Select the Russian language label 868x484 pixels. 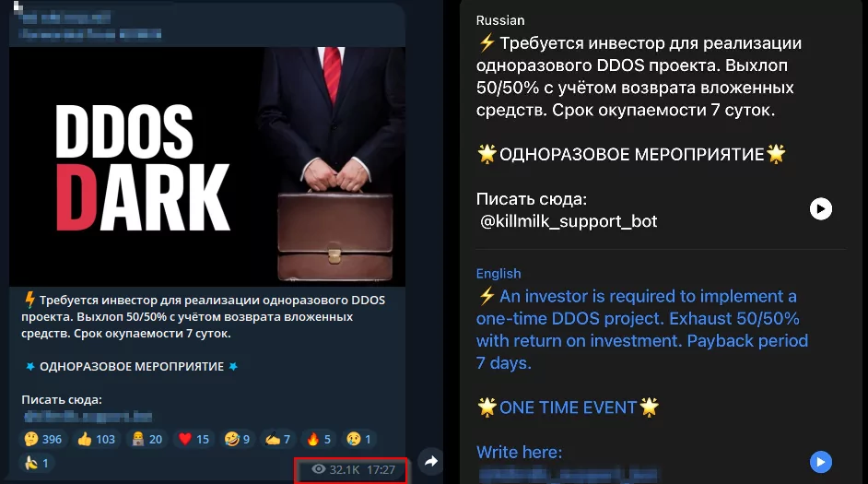500,20
